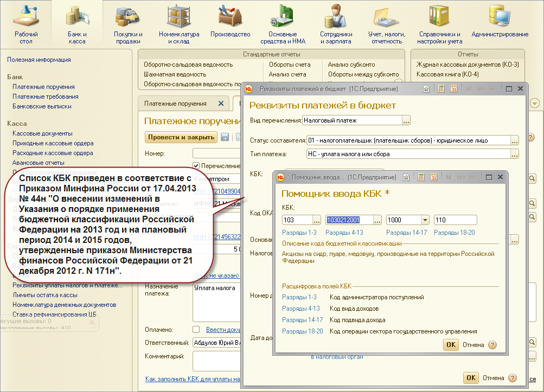Toggle the Оплачено checkbox
The width and height of the screenshot is (544, 392).
196,330
